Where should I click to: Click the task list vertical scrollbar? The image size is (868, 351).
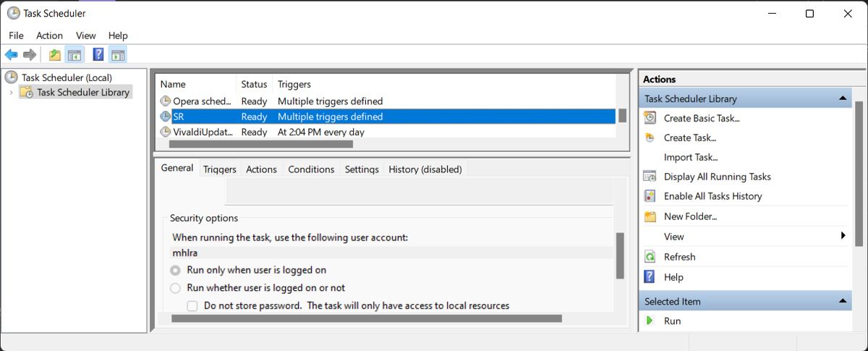[x=622, y=115]
